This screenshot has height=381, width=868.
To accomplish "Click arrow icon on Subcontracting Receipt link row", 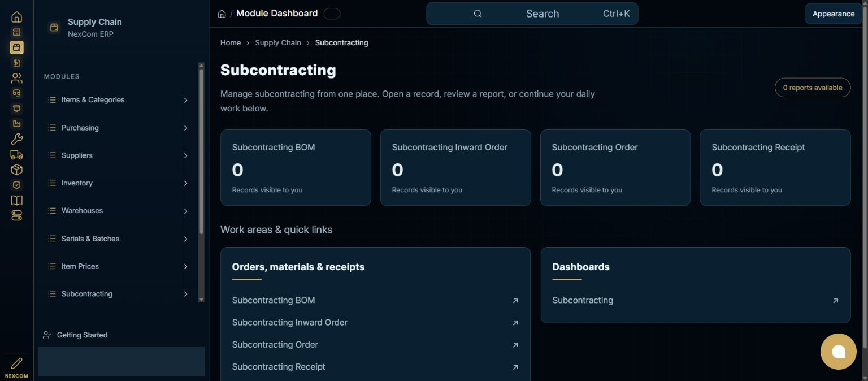I will coord(515,367).
